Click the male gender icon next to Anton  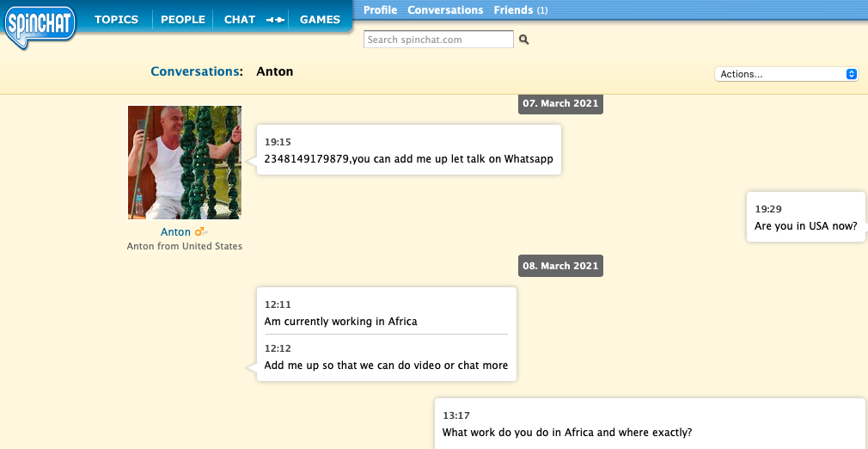click(x=201, y=231)
